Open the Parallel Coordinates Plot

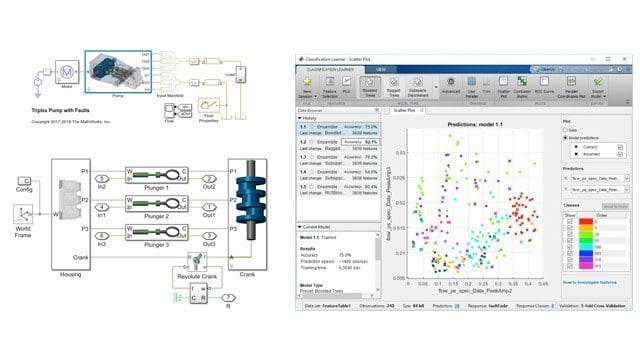pyautogui.click(x=571, y=87)
